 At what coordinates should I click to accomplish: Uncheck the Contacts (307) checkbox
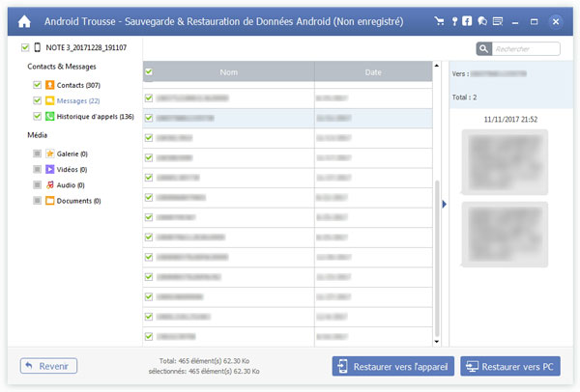click(x=36, y=86)
